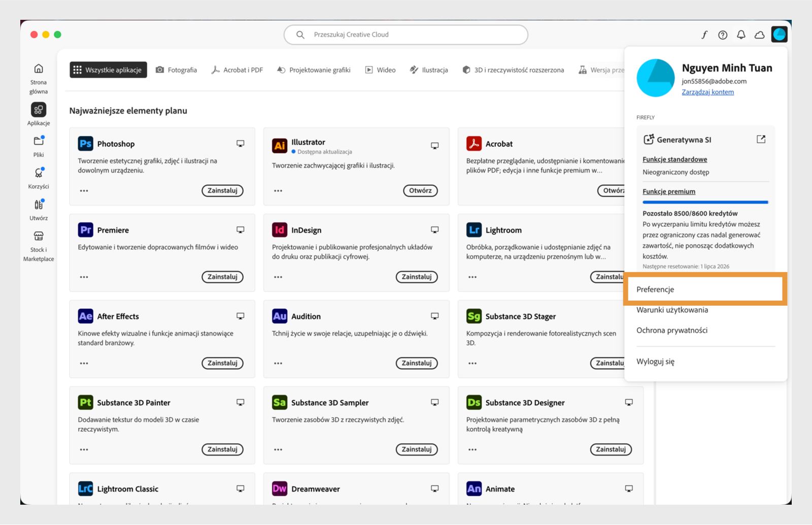The image size is (812, 525).
Task: Switch to Projektowanie grafiki tab
Action: [314, 70]
